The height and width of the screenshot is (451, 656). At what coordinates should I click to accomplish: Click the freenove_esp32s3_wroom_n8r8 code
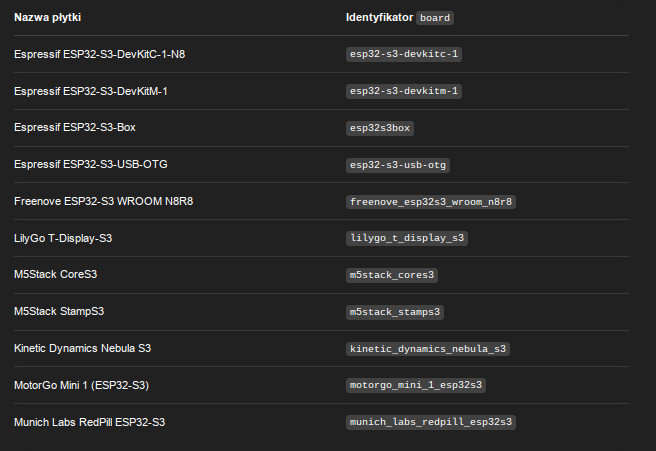pos(431,202)
